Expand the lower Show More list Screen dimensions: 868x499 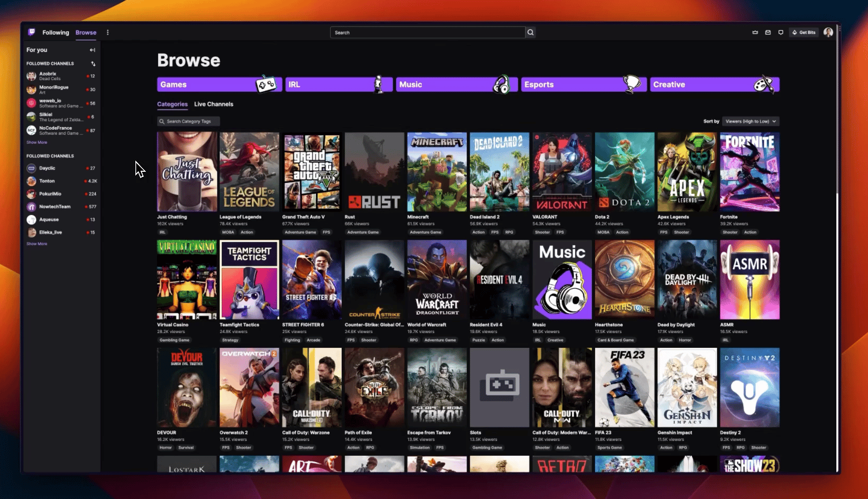pos(36,243)
